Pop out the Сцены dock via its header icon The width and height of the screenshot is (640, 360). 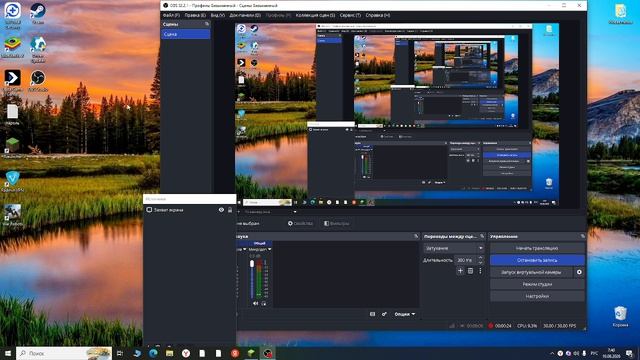click(207, 24)
